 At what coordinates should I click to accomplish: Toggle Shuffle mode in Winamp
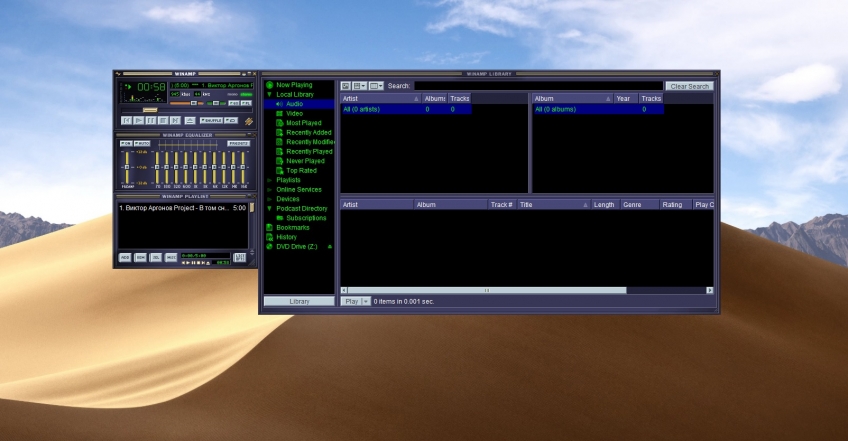[x=211, y=120]
